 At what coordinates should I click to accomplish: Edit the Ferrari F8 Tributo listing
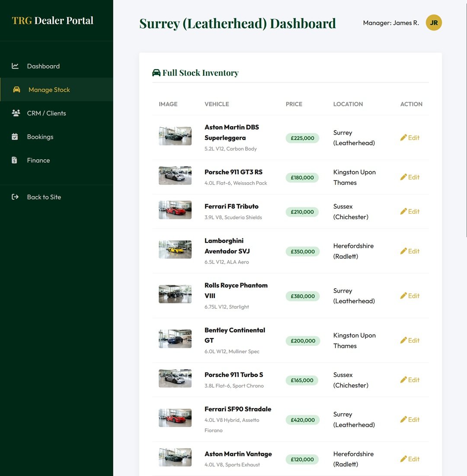[x=410, y=212]
